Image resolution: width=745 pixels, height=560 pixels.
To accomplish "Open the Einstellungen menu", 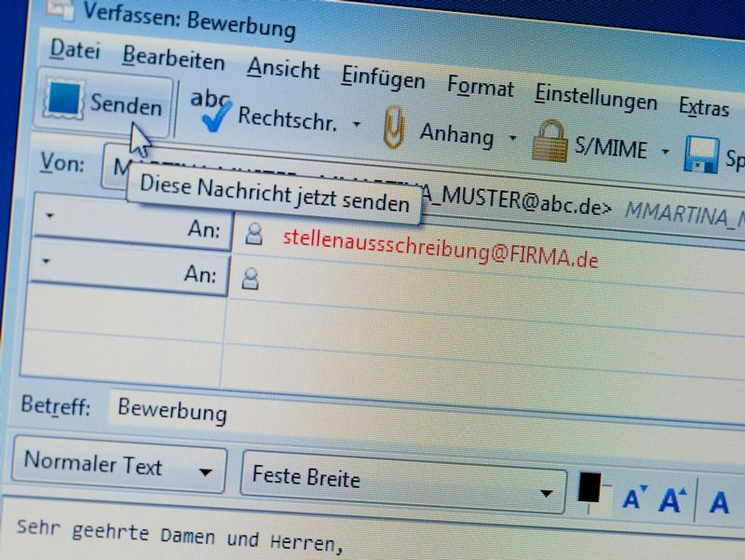I will tap(595, 98).
